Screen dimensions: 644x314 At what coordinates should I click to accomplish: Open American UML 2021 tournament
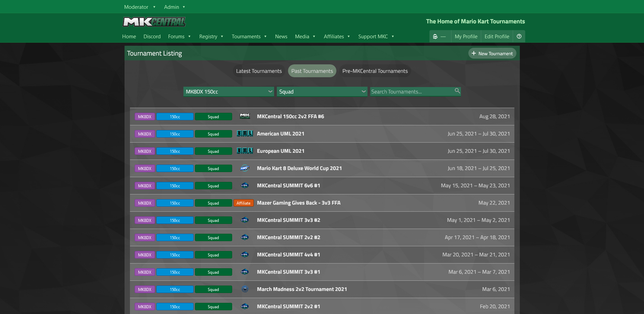point(281,134)
